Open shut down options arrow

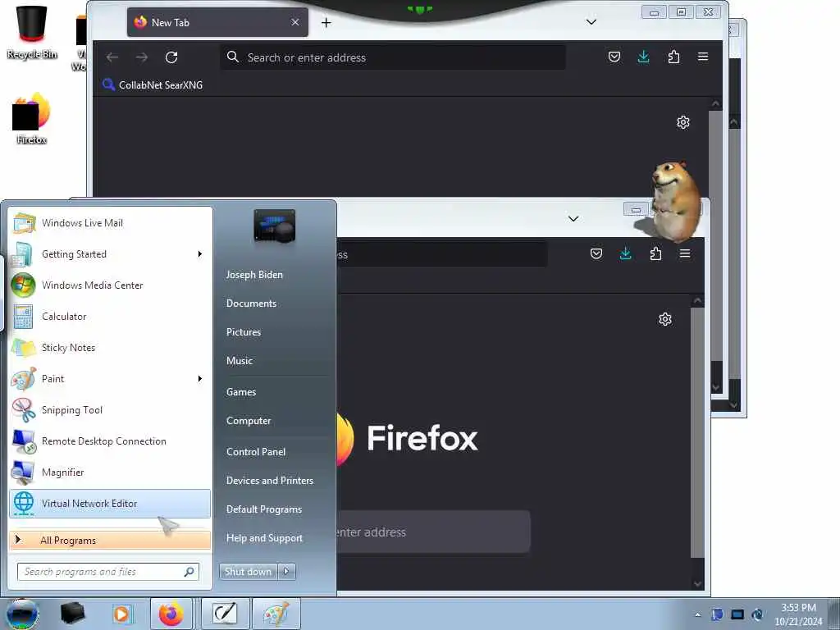coord(286,572)
